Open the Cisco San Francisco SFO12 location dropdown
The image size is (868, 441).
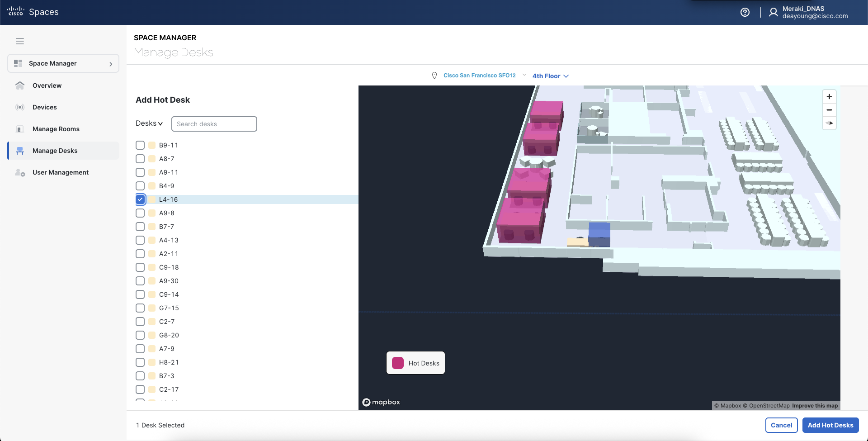tap(481, 75)
